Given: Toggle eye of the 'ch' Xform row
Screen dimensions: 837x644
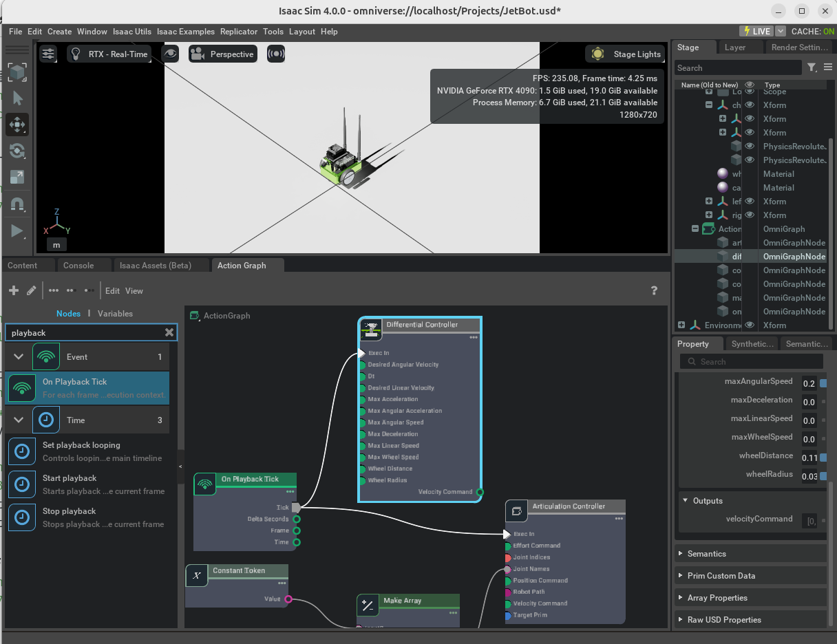Looking at the screenshot, I should tap(750, 105).
